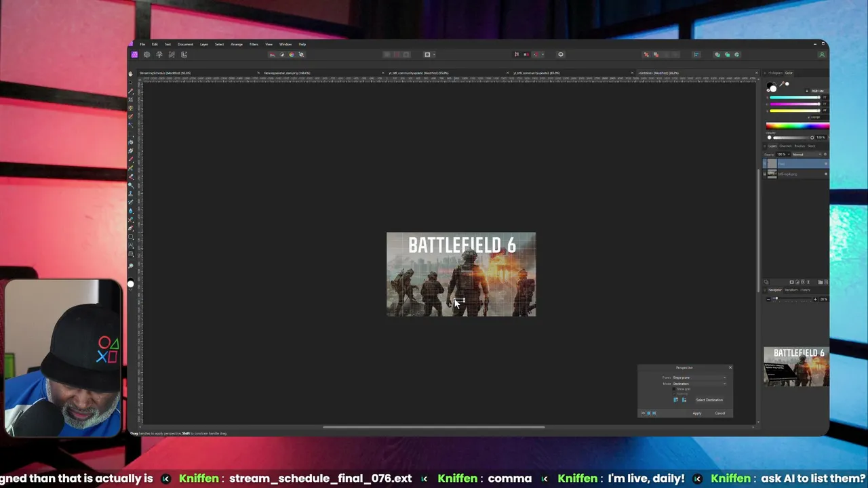Close the Untitled document tab
This screenshot has width=868, height=488.
(757, 73)
